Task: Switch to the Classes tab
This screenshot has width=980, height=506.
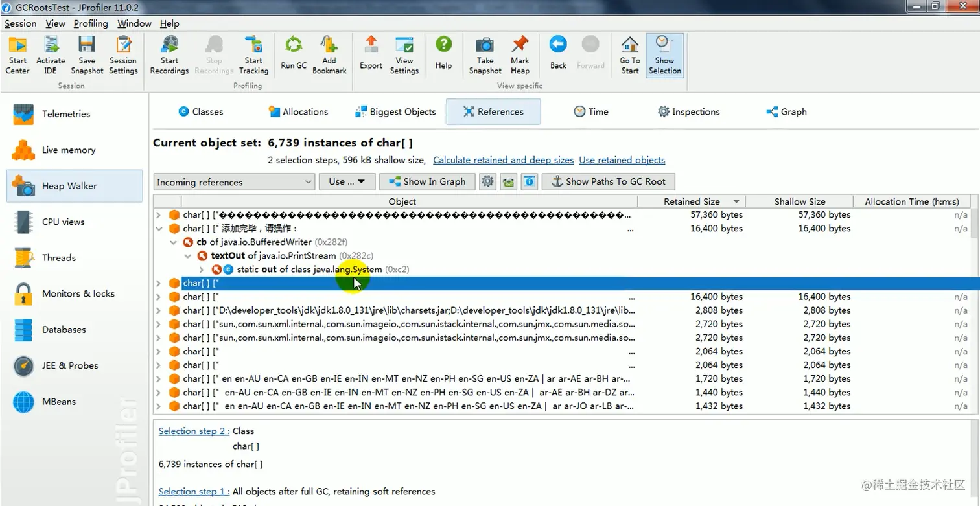Action: pyautogui.click(x=200, y=111)
